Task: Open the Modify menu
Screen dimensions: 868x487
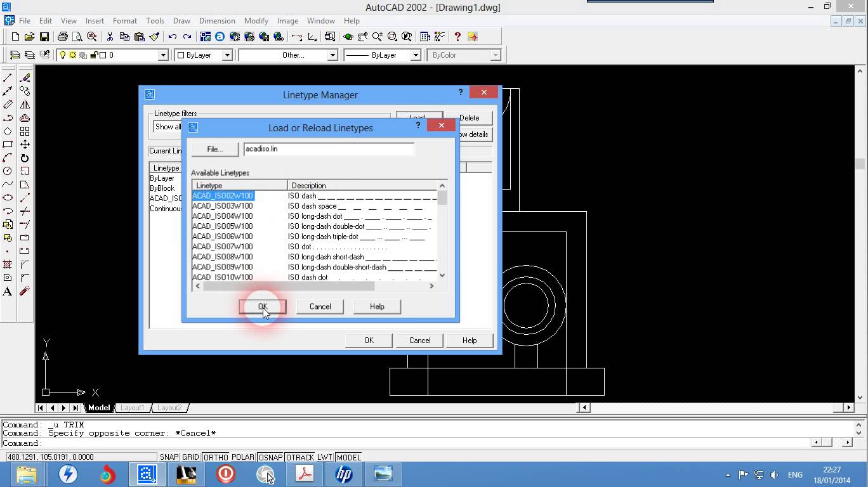Action: 256,21
